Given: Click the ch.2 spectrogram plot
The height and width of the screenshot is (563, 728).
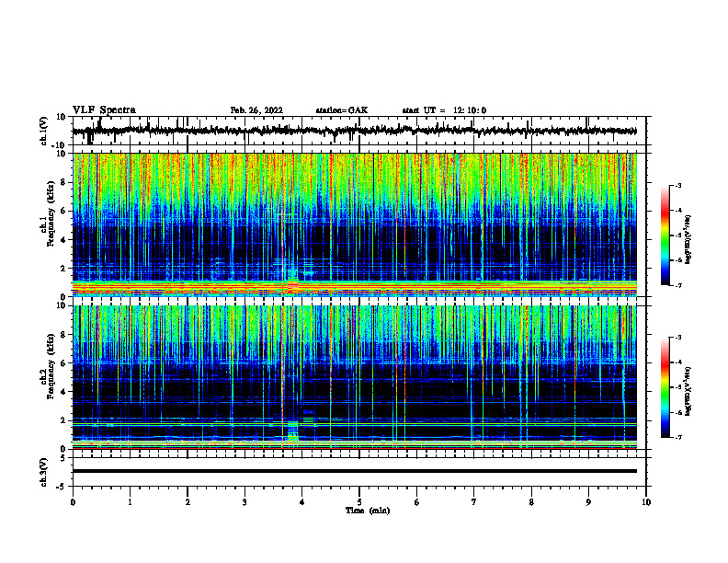Looking at the screenshot, I should pyautogui.click(x=355, y=377).
